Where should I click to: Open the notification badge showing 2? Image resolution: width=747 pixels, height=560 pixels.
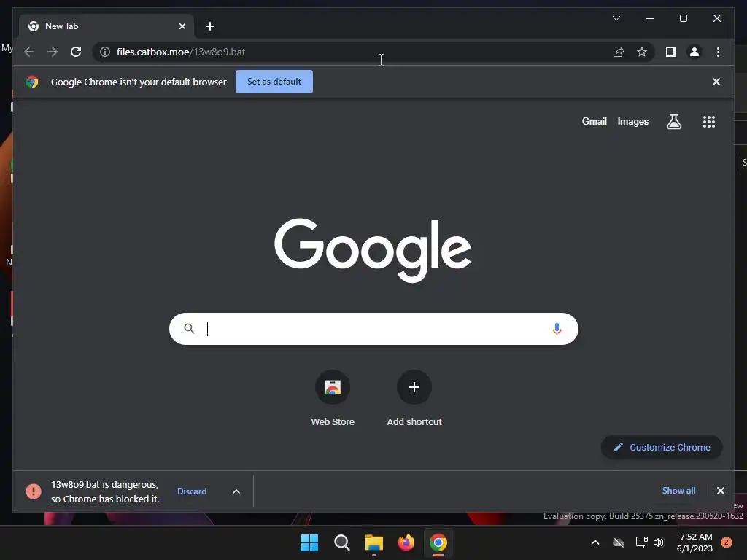pos(726,542)
